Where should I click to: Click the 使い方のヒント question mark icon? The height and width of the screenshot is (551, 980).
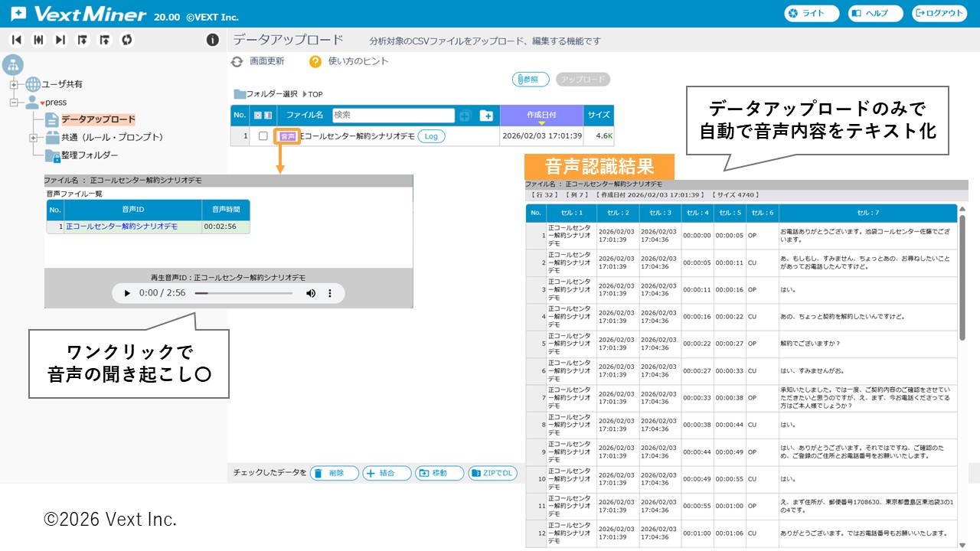(x=315, y=62)
